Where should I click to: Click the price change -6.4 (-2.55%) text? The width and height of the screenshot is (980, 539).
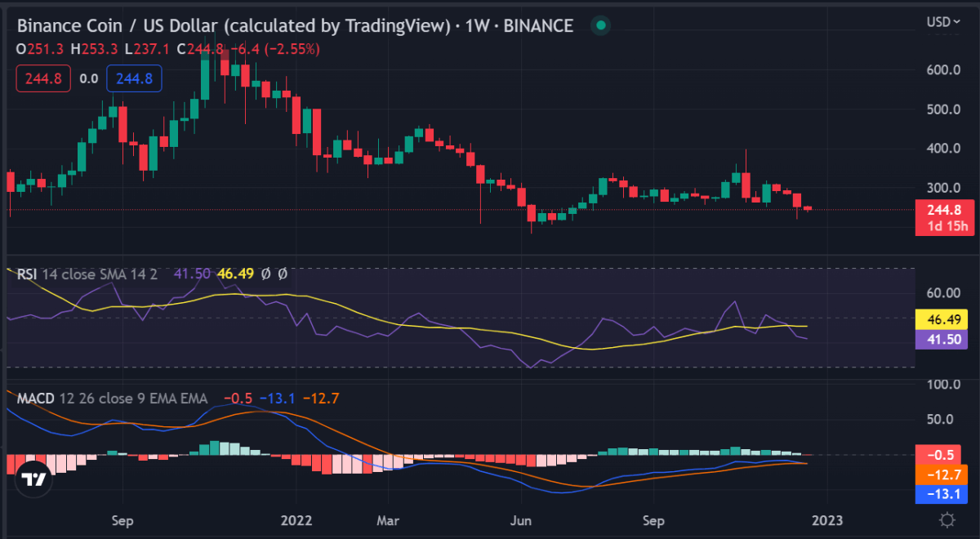(x=274, y=49)
